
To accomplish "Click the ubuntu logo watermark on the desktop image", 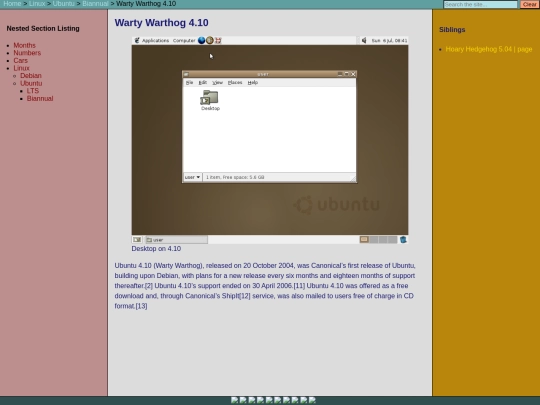I will click(336, 205).
